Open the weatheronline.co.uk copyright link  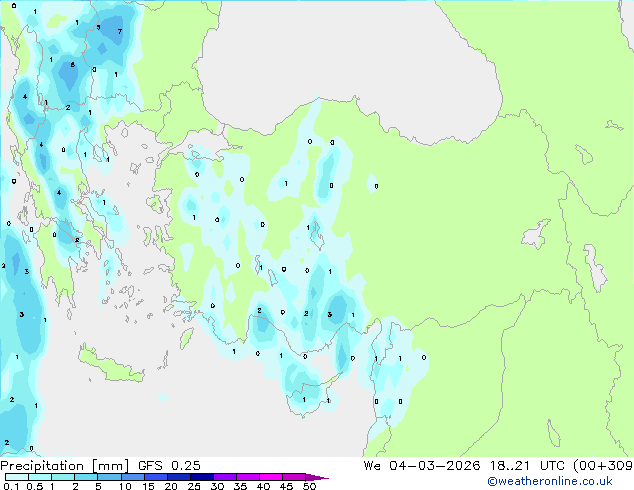click(550, 481)
